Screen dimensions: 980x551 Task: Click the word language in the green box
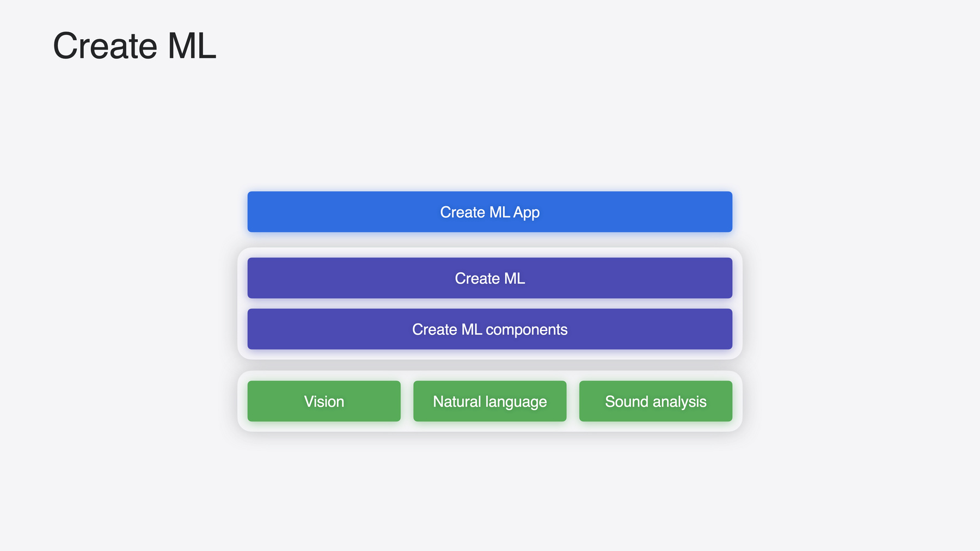(x=516, y=402)
